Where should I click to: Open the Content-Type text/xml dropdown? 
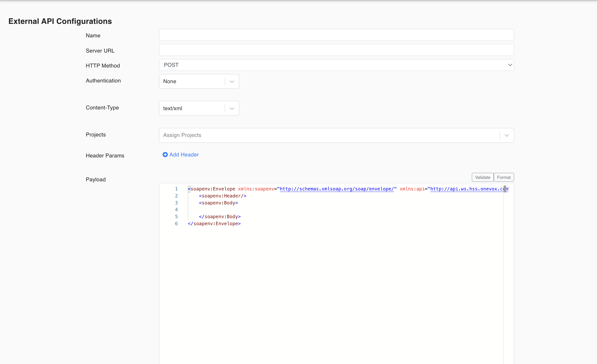coord(199,108)
